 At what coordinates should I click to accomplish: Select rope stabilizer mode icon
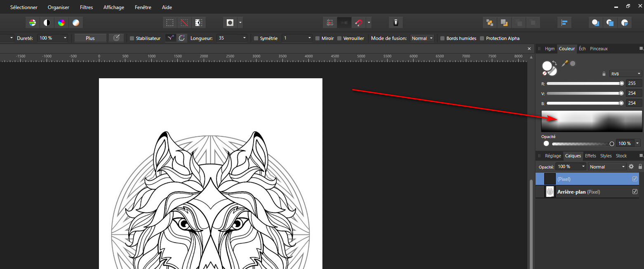click(x=170, y=38)
